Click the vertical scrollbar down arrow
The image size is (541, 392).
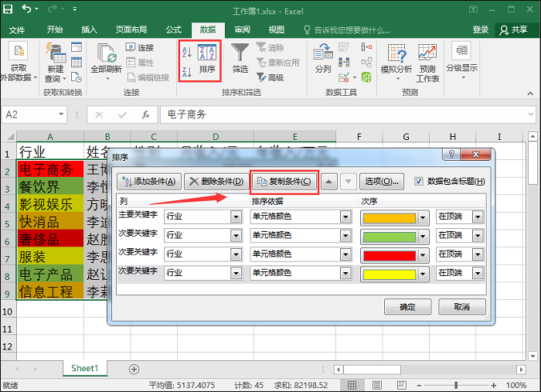pyautogui.click(x=532, y=356)
